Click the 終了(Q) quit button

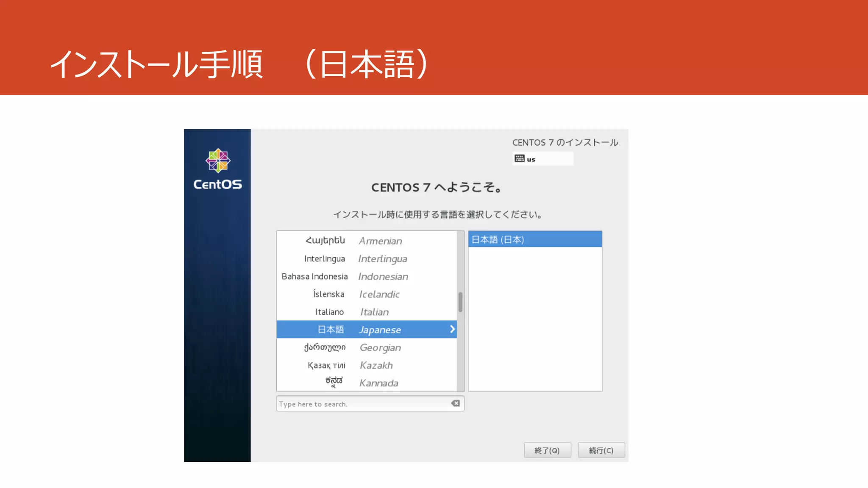(x=547, y=450)
